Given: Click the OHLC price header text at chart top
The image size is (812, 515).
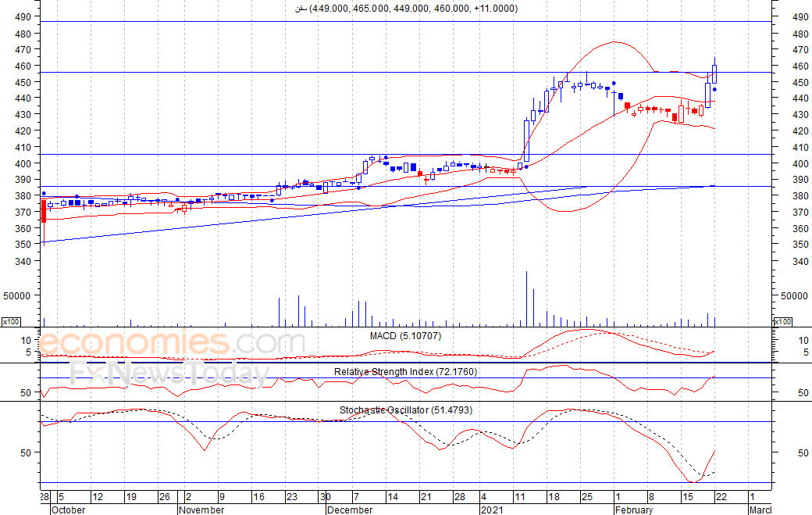Looking at the screenshot, I should pyautogui.click(x=407, y=9).
